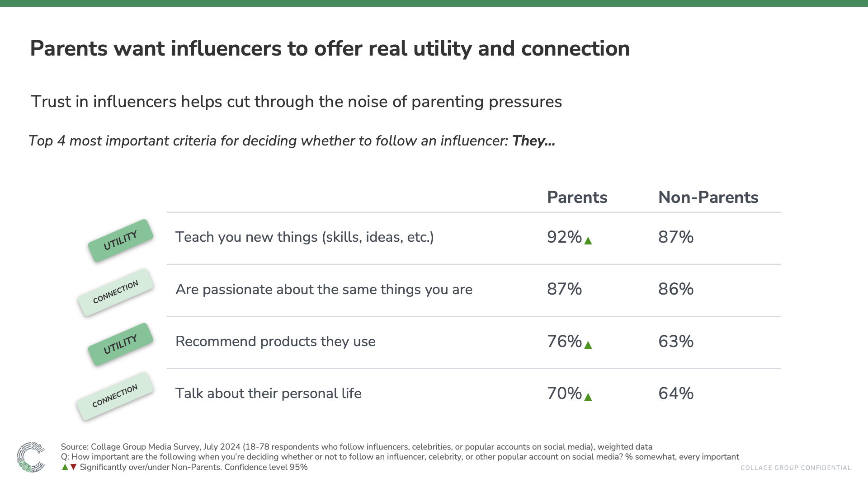
Task: Click the 'Talk about their personal life' label
Action: pyautogui.click(x=268, y=394)
